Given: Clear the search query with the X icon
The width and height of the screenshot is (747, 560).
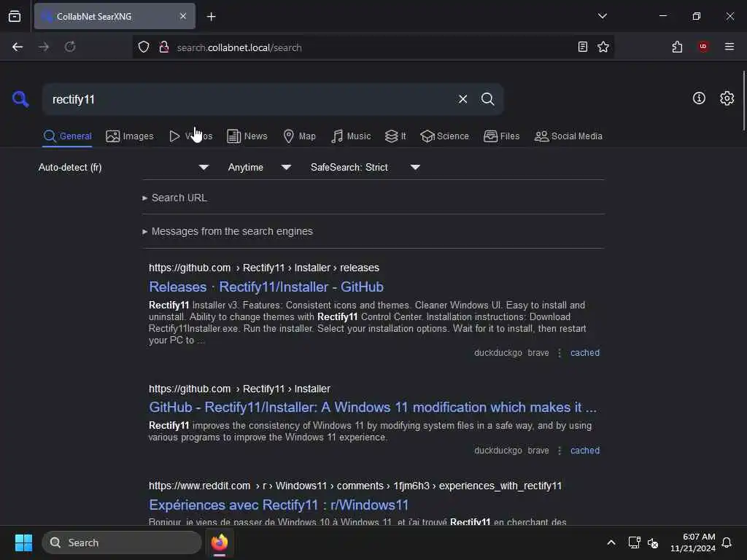Looking at the screenshot, I should (x=462, y=99).
